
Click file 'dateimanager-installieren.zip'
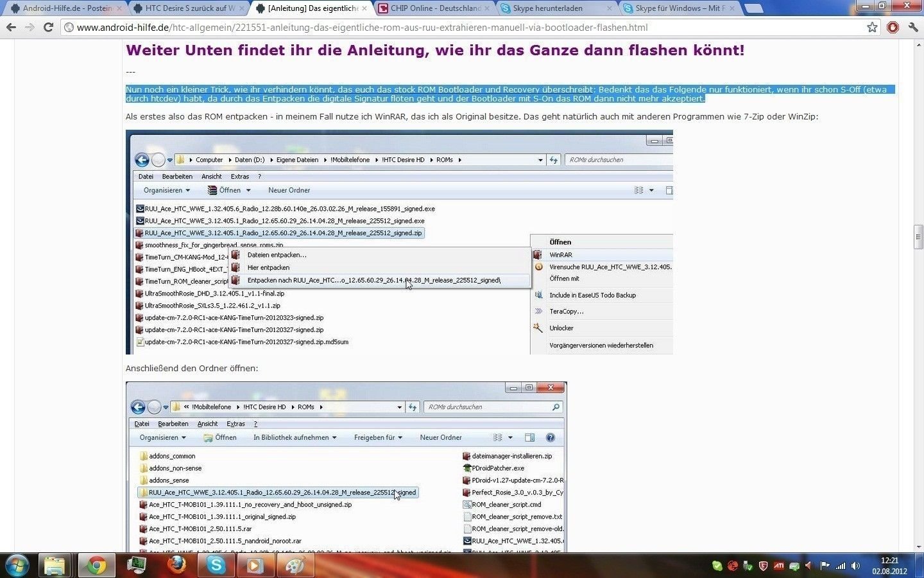coord(507,456)
